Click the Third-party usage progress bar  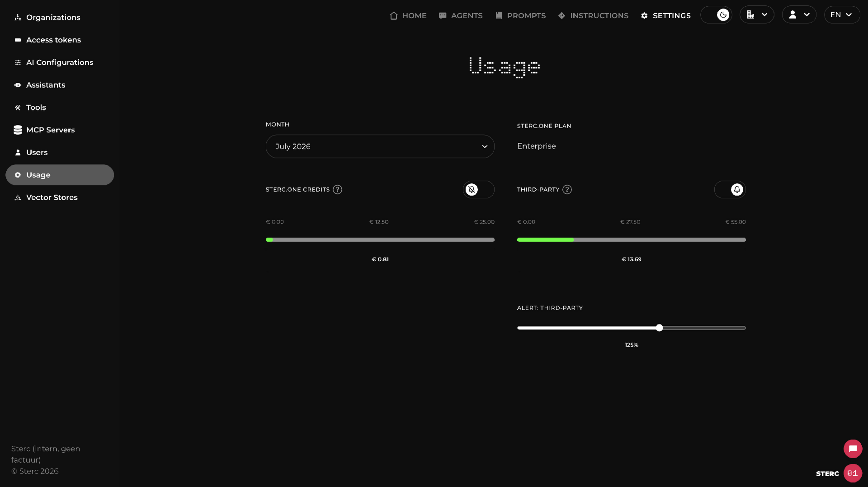[x=631, y=240]
